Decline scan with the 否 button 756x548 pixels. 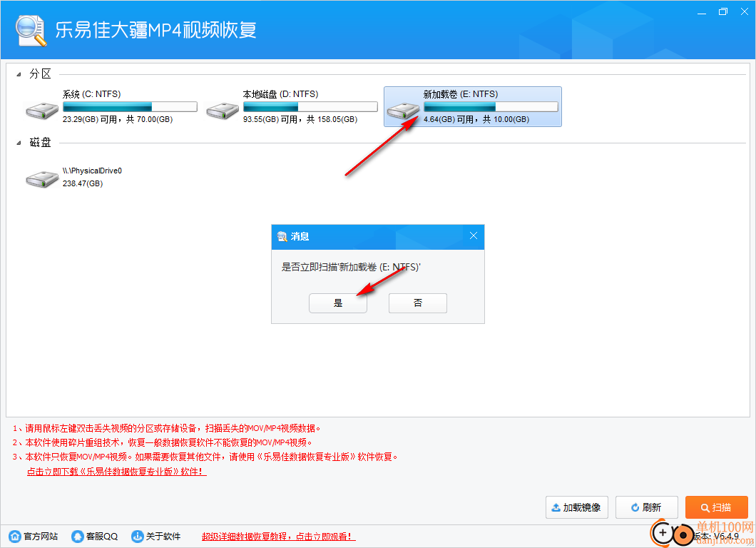tap(417, 303)
